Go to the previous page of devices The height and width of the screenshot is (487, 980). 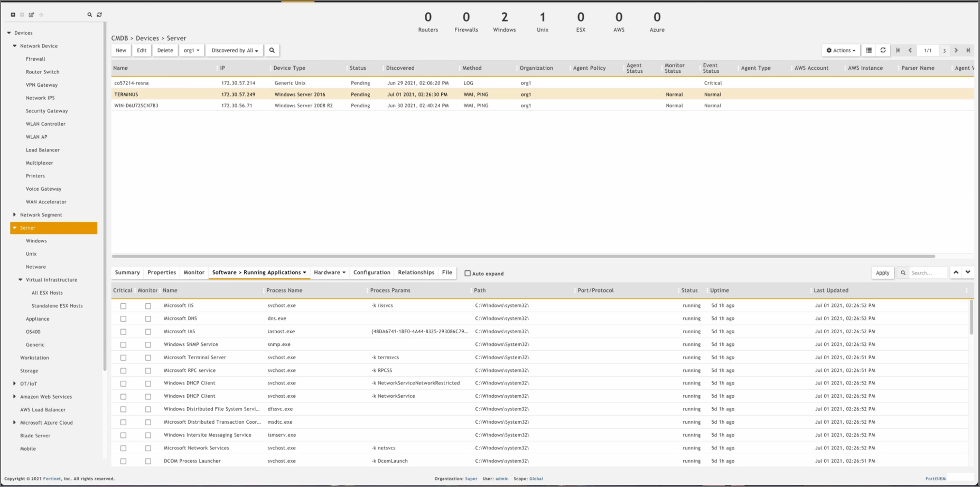[910, 51]
